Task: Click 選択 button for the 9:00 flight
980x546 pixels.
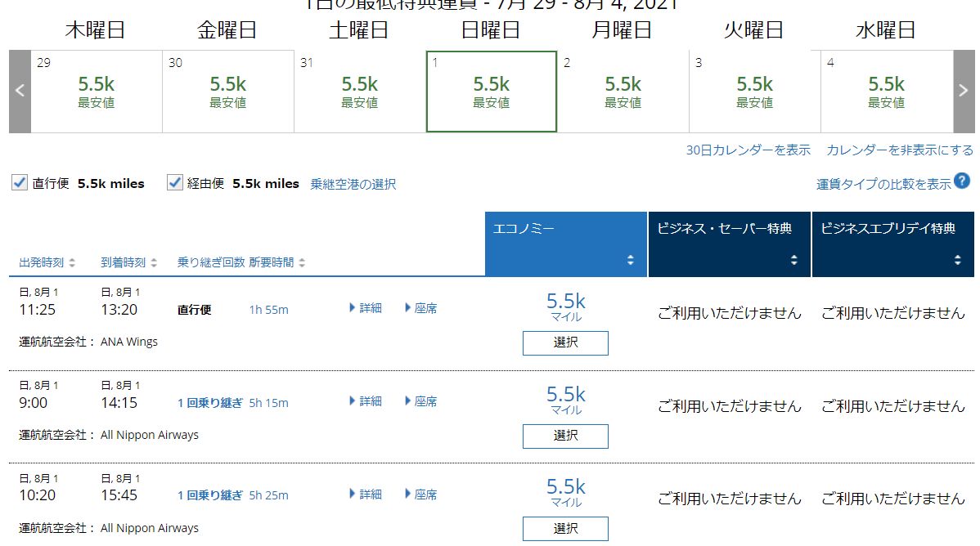Action: pyautogui.click(x=565, y=436)
